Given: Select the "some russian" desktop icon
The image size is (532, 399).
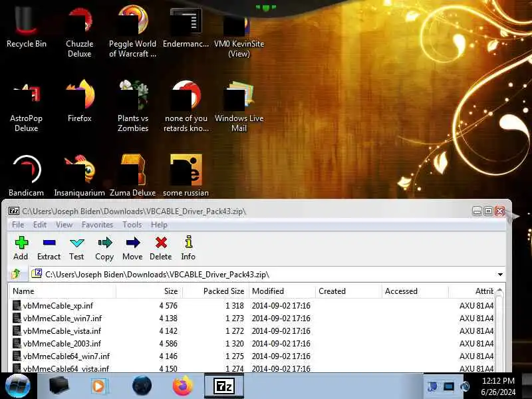Looking at the screenshot, I should pos(186,176).
